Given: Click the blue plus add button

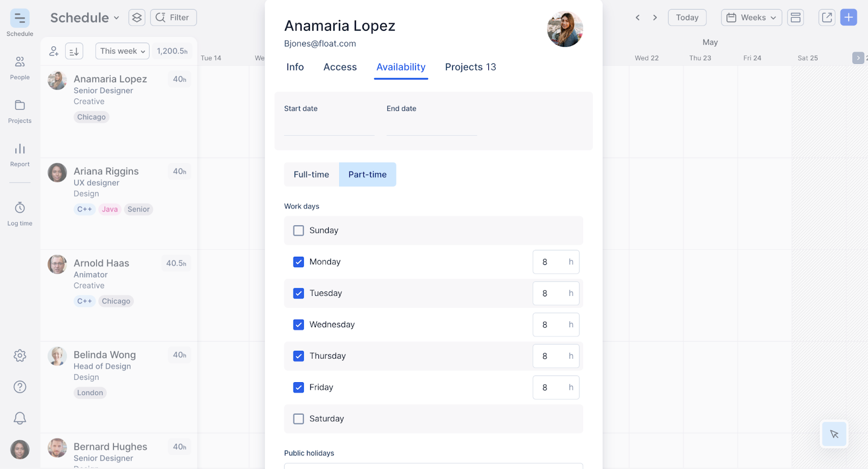Looking at the screenshot, I should tap(848, 17).
